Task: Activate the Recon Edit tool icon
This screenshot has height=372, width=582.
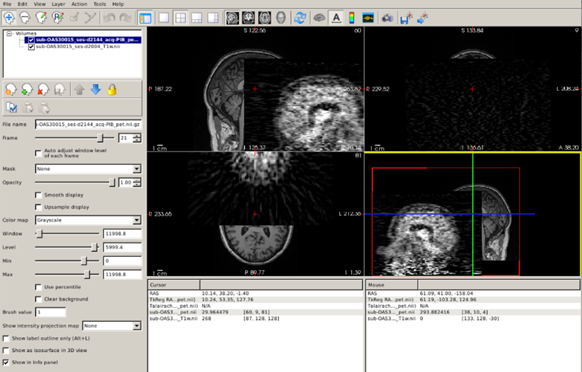Action: point(58,17)
